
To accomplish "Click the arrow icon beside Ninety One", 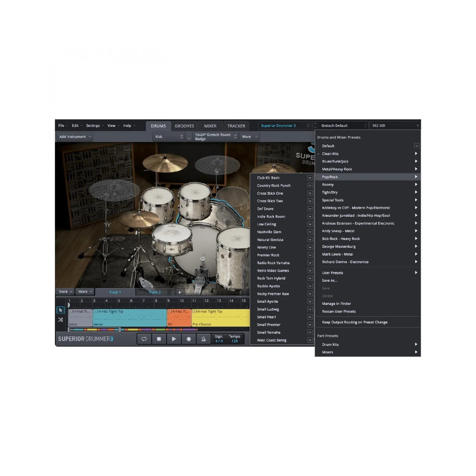I will click(x=310, y=247).
